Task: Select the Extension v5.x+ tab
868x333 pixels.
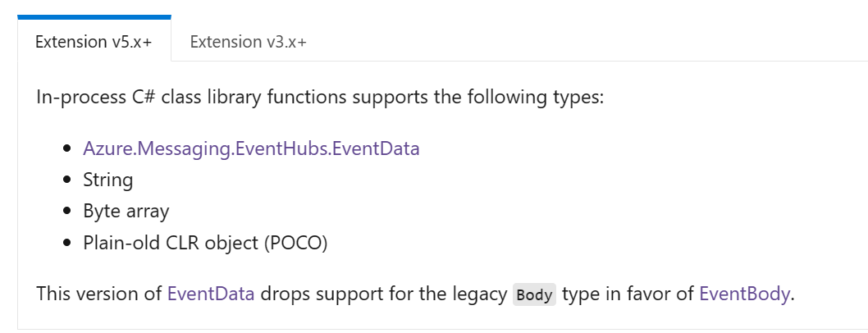Action: pyautogui.click(x=94, y=42)
